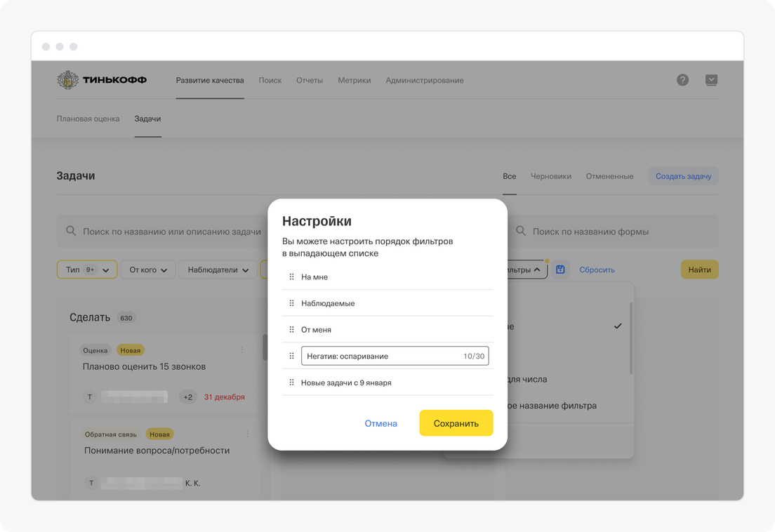Grab the drag handle beside "Негатив: оспаривание" field
Image resolution: width=775 pixels, height=532 pixels.
[291, 356]
